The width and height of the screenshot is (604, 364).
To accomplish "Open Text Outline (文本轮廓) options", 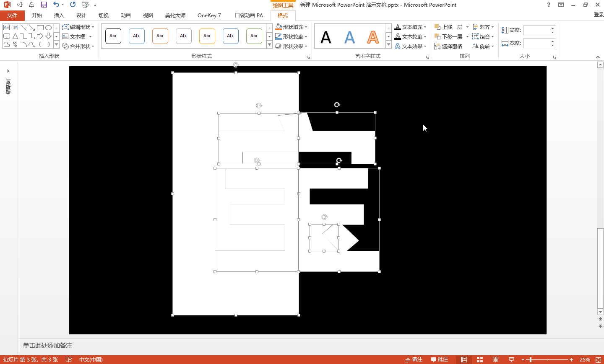I will point(411,36).
